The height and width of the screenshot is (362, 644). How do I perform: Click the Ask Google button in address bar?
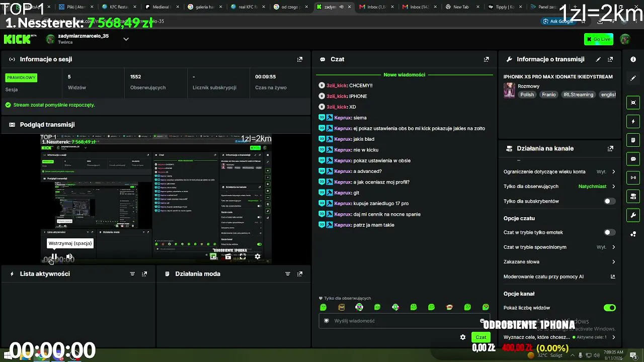(x=558, y=21)
